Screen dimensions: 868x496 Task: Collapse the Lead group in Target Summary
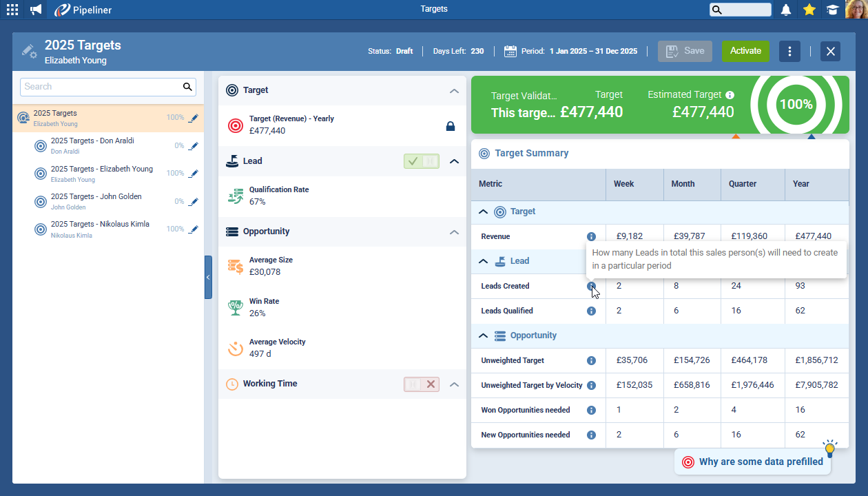click(484, 262)
